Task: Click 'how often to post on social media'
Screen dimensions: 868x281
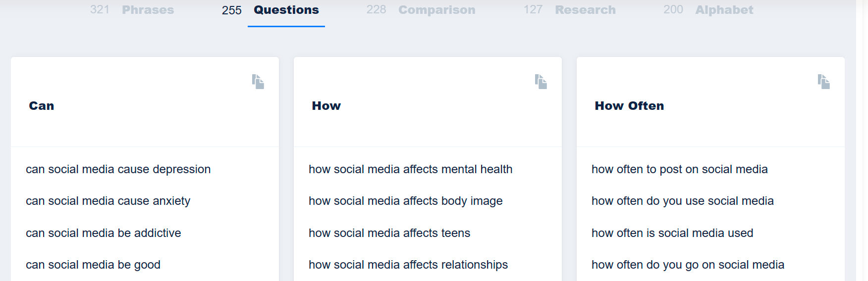Action: pyautogui.click(x=679, y=169)
